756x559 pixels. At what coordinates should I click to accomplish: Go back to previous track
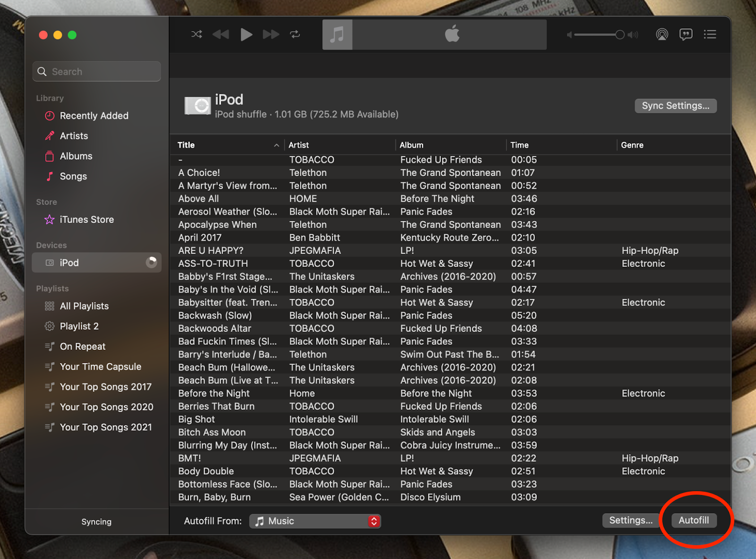[x=221, y=34]
